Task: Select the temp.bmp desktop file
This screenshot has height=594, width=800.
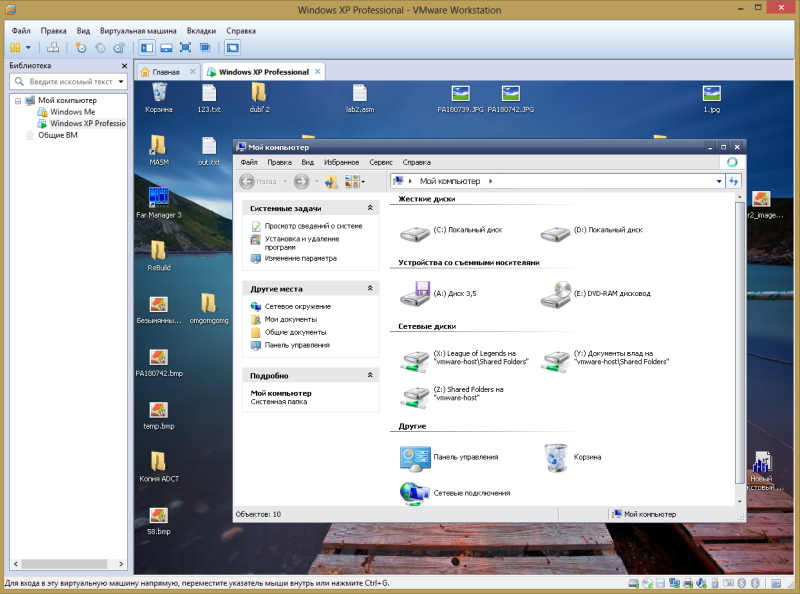Action: (x=159, y=415)
